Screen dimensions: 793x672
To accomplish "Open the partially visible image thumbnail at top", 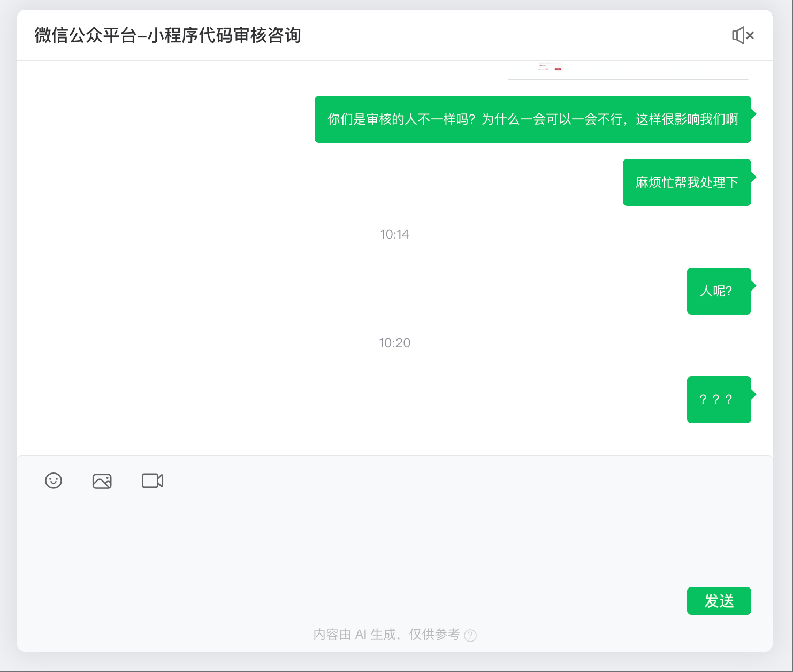I will (x=629, y=70).
